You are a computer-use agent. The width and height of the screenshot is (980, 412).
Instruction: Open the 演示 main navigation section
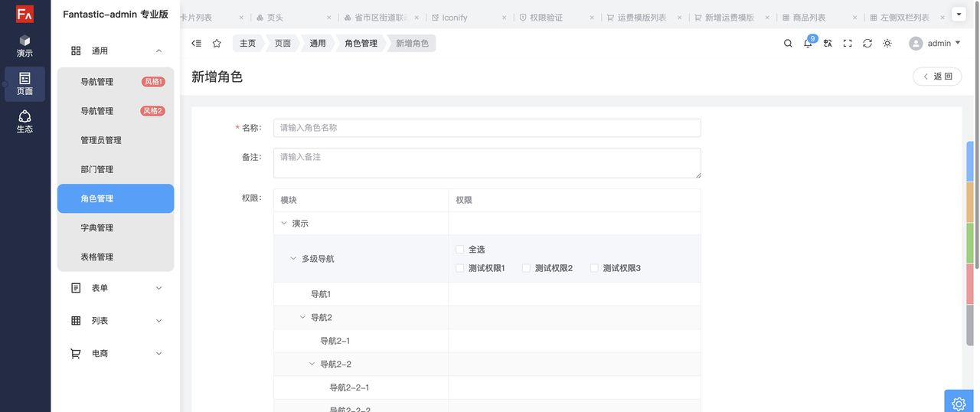(x=24, y=46)
